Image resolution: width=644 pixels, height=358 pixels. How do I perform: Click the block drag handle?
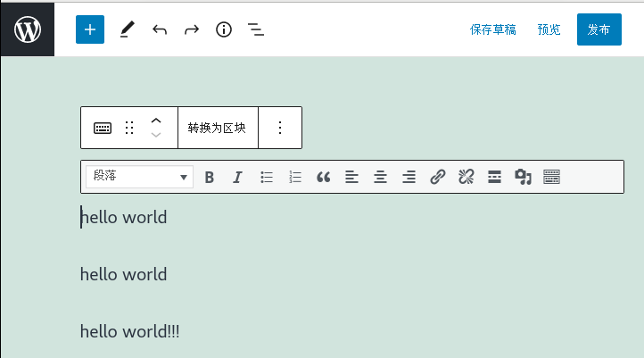tap(129, 128)
